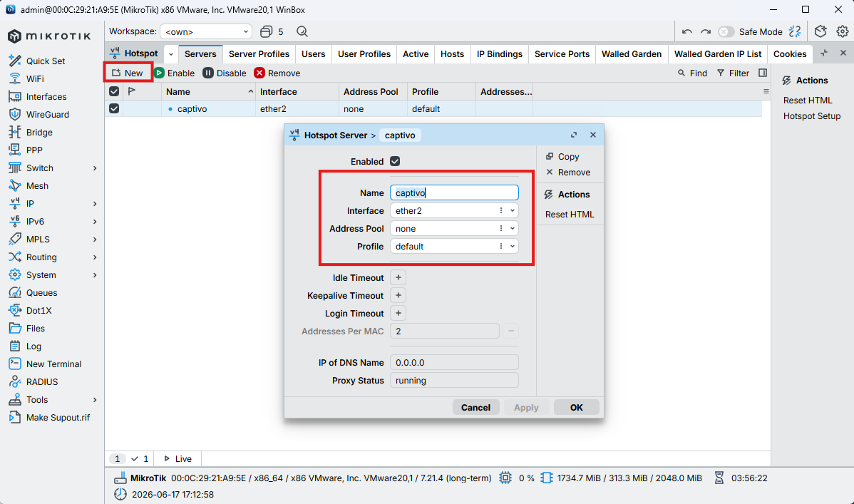Viewport: 854px width, 504px height.
Task: Click OK in the dialog
Action: (576, 408)
